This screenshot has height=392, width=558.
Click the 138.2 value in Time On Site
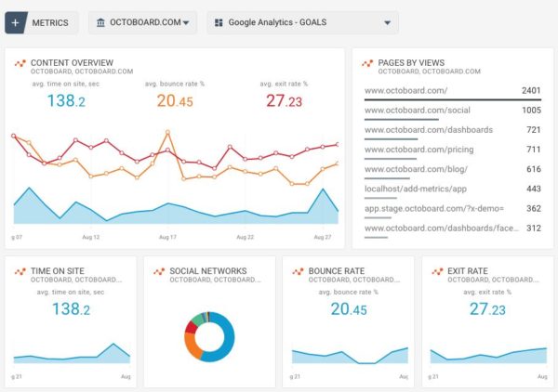72,309
